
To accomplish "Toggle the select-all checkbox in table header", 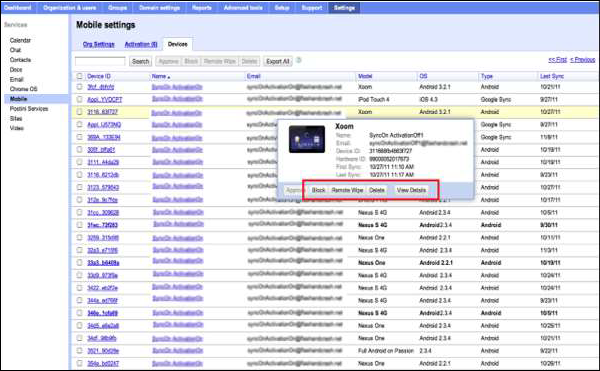I will [x=79, y=76].
